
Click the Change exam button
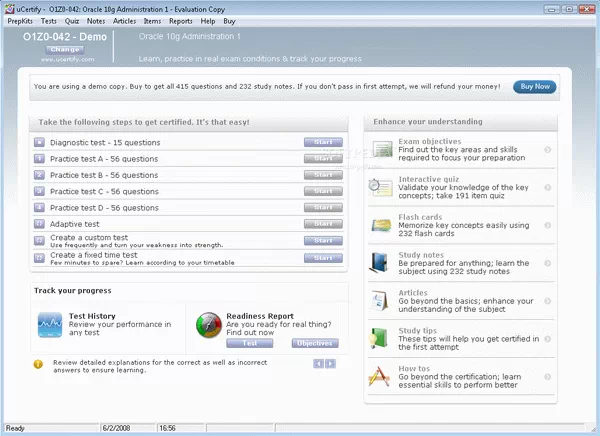point(65,49)
